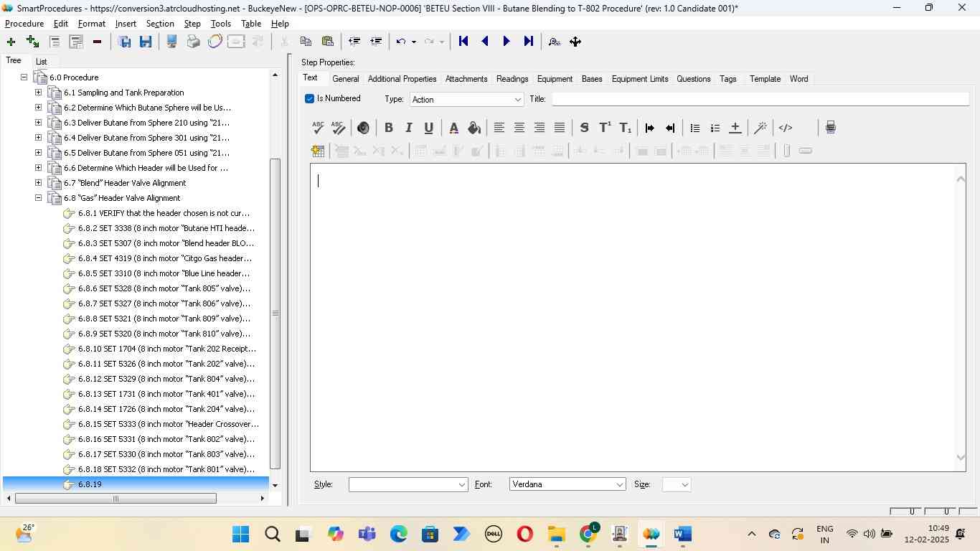Open the Tools menu
The height and width of the screenshot is (551, 980).
221,24
